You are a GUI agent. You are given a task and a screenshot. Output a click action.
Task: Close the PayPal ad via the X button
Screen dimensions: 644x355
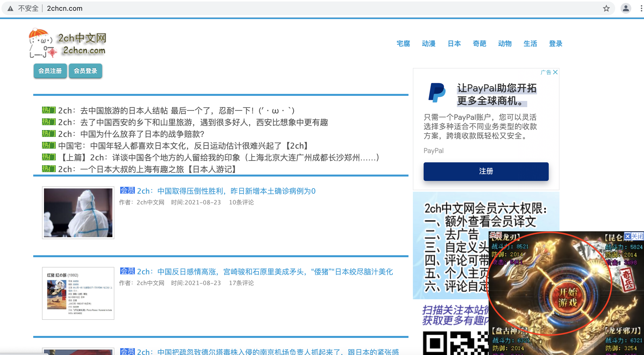[x=556, y=72]
